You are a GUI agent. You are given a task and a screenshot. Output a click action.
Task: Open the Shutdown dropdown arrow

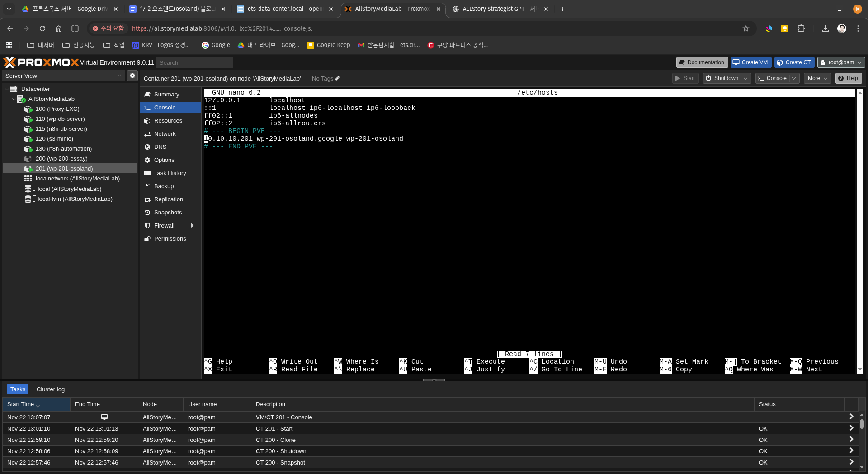point(745,78)
